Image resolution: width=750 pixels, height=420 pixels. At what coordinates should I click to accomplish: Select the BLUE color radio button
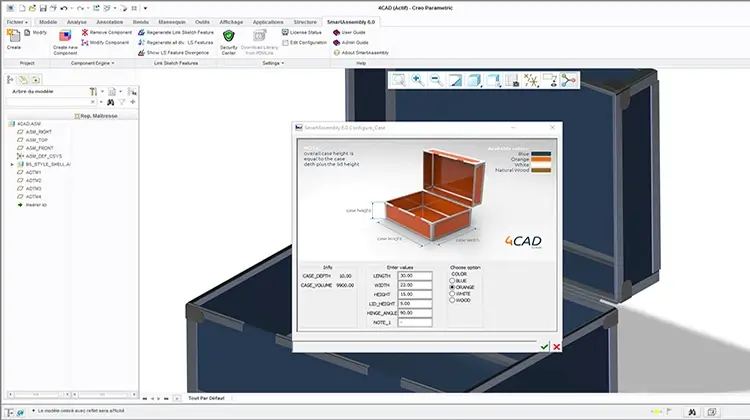[x=452, y=280]
